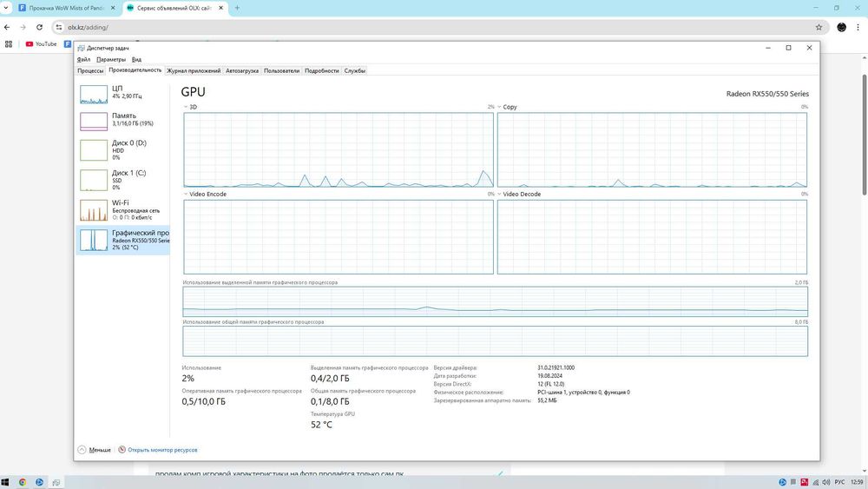Click the olx.kz/adding/ address bar
This screenshot has height=489, width=868.
pyautogui.click(x=440, y=27)
